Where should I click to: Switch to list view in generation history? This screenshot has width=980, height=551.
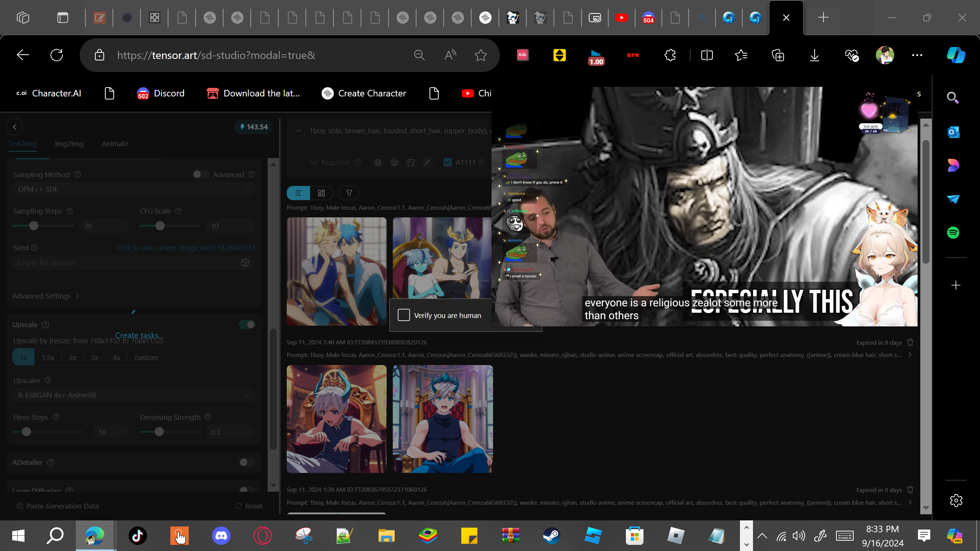(298, 193)
